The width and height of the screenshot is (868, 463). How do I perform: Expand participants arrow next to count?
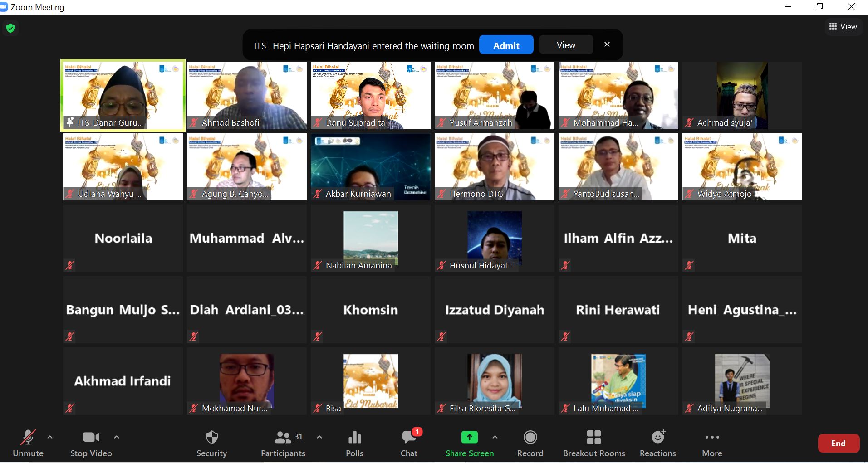319,437
